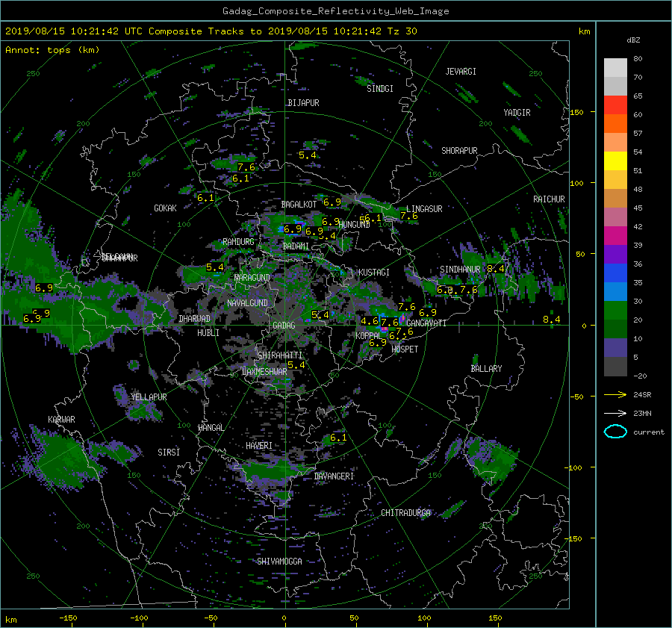Click the LINGASUR city label

pyautogui.click(x=424, y=209)
